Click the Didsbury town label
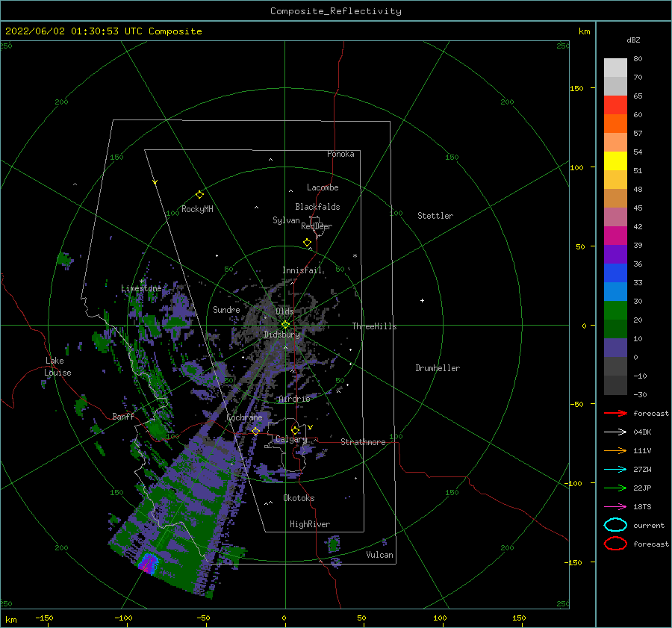 pos(281,335)
